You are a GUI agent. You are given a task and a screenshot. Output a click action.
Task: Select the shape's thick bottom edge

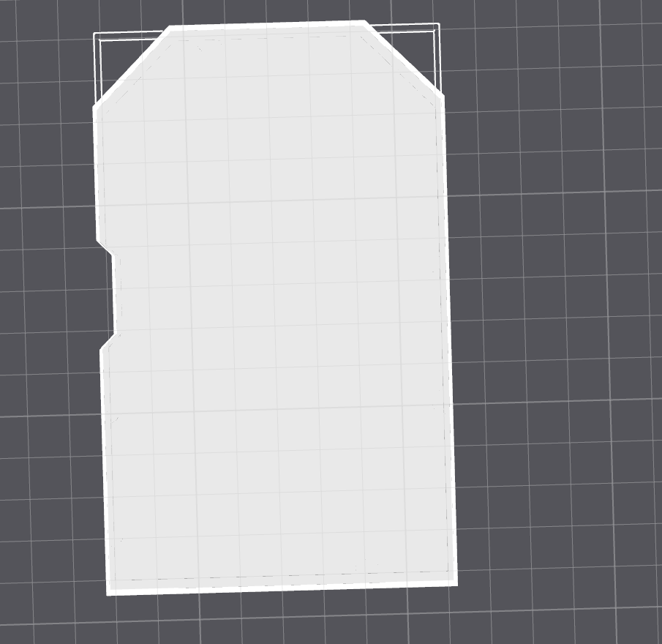[x=282, y=587]
